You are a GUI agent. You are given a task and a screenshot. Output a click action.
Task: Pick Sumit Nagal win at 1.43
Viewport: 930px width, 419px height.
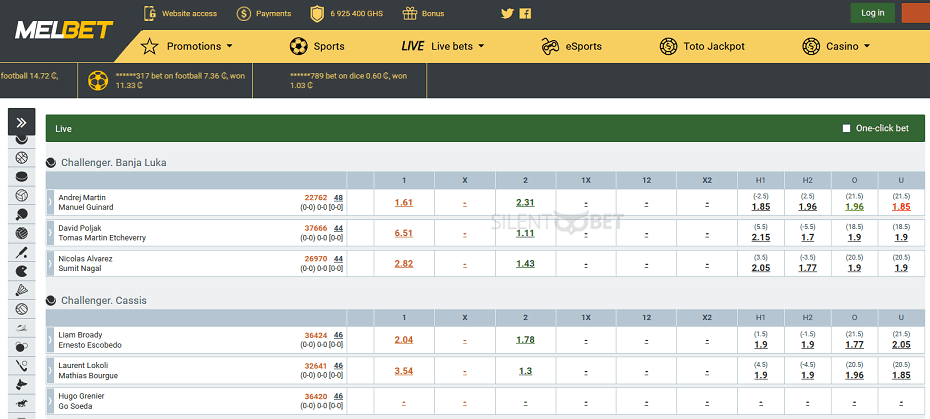[x=525, y=264]
